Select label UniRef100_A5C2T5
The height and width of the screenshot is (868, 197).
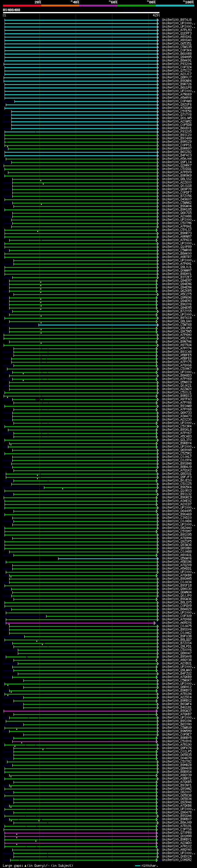177,294
